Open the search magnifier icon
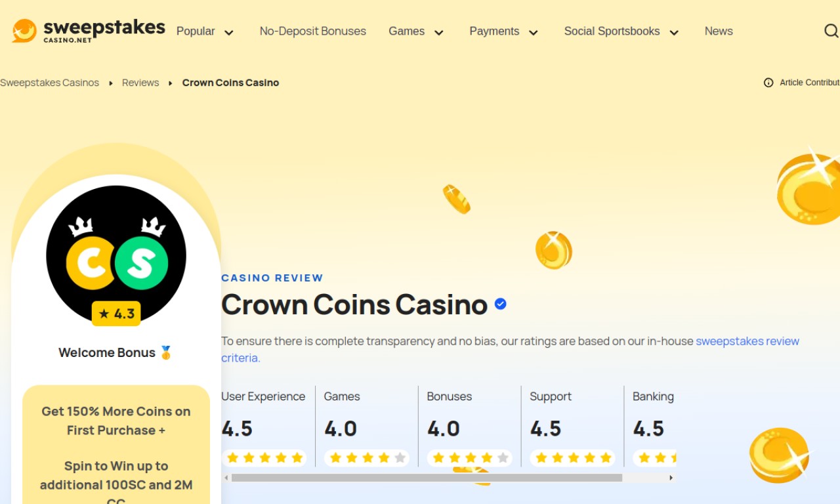This screenshot has width=840, height=504. tap(831, 31)
